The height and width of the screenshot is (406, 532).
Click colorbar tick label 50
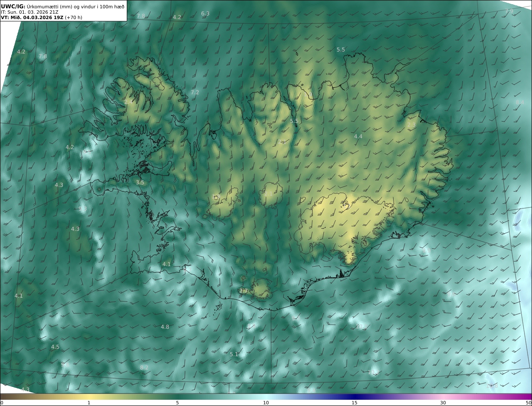point(528,403)
